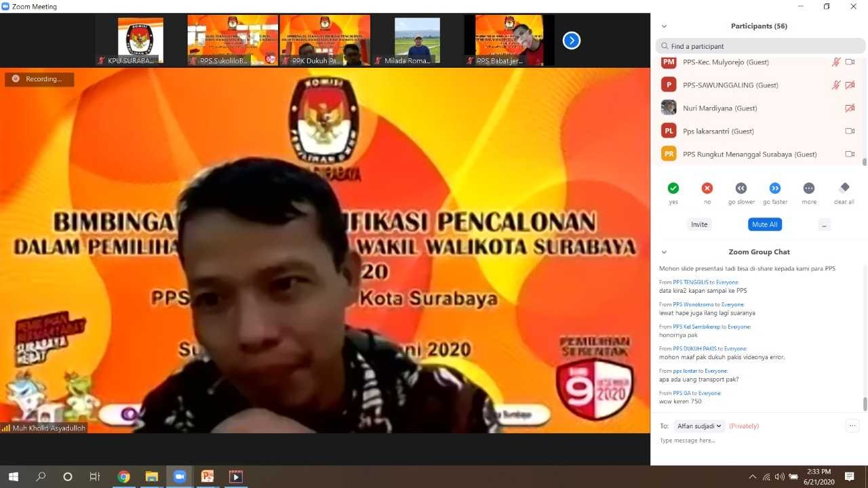Screen dimensions: 868x488
Task: Click the 'Find a participant' search field
Action: pyautogui.click(x=759, y=46)
